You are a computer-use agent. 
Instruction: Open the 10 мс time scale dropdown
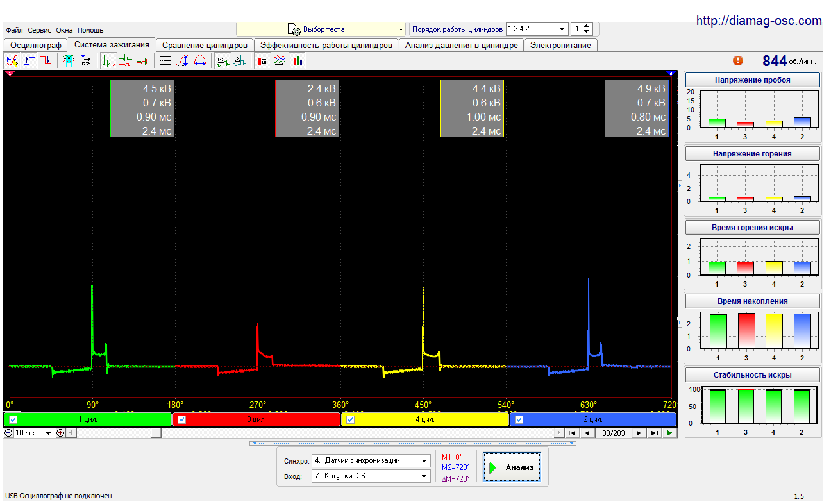click(x=33, y=433)
